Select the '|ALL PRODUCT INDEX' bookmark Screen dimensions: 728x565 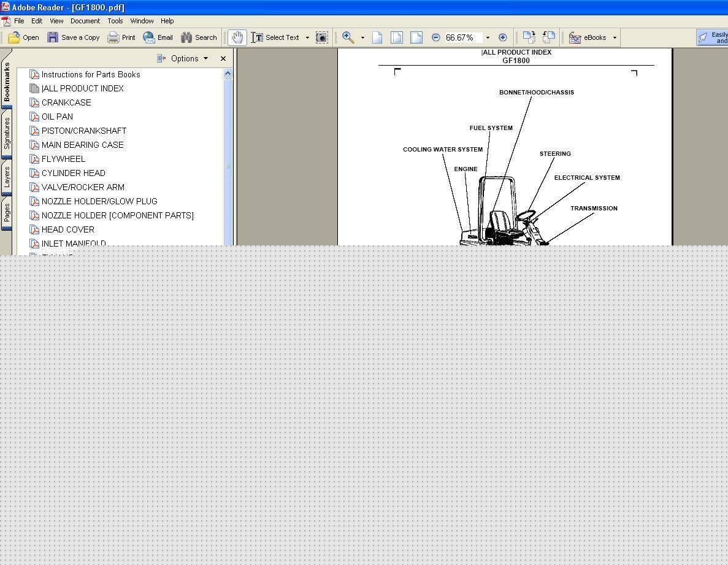pyautogui.click(x=83, y=88)
